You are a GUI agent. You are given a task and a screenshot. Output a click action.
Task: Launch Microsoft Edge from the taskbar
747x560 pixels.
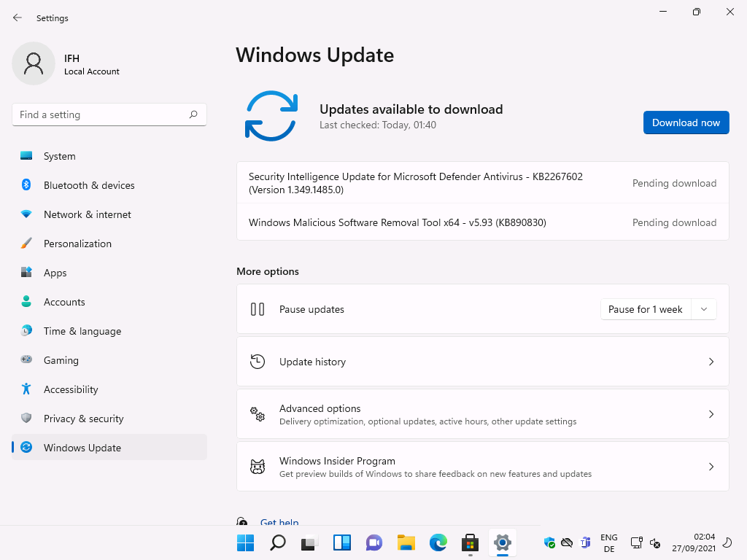click(x=438, y=542)
